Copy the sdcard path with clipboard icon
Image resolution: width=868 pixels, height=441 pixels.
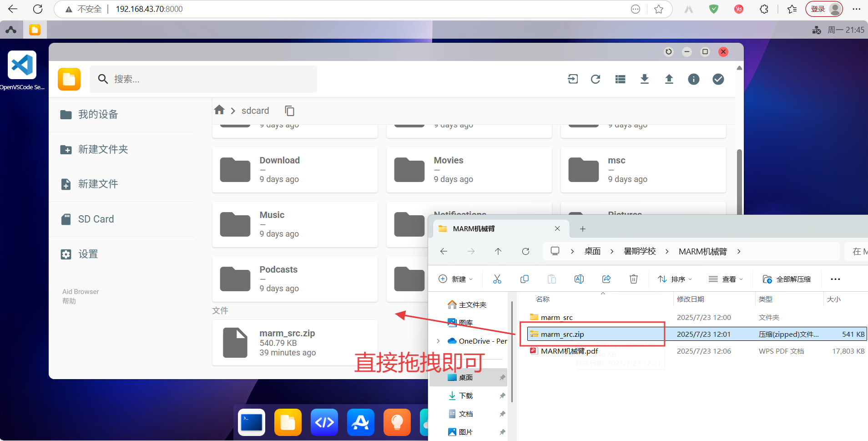pos(289,111)
